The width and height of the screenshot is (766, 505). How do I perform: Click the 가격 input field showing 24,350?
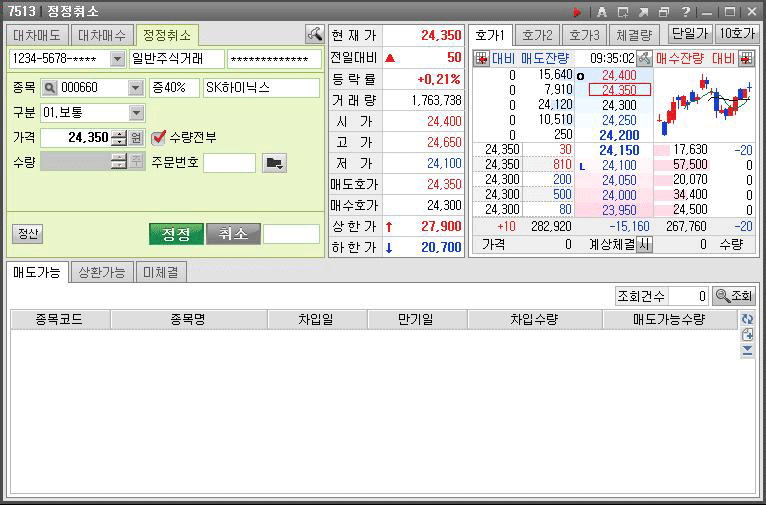tap(76, 138)
